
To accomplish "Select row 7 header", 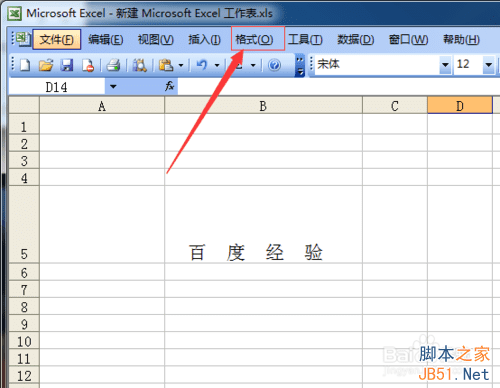I will click(24, 289).
